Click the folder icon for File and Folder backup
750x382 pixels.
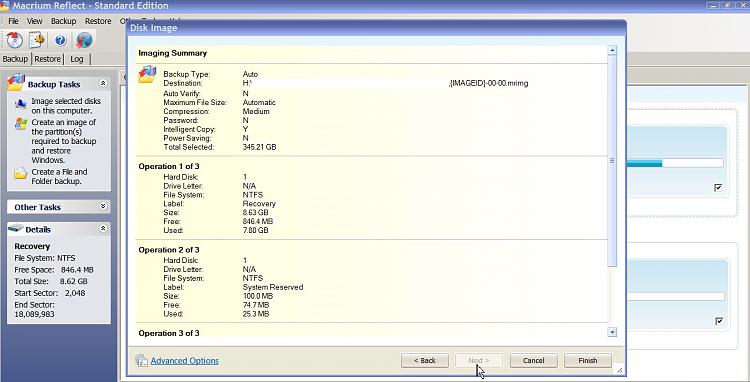point(21,174)
